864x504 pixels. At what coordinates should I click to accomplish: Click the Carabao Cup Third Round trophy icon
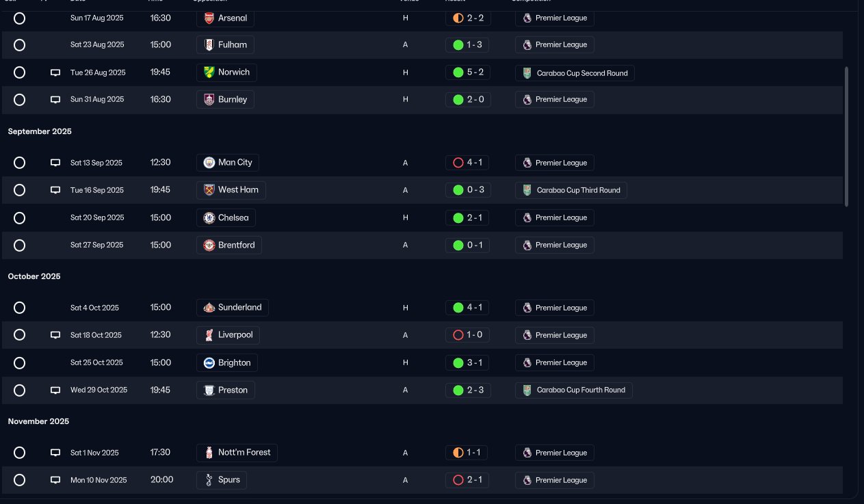[527, 190]
